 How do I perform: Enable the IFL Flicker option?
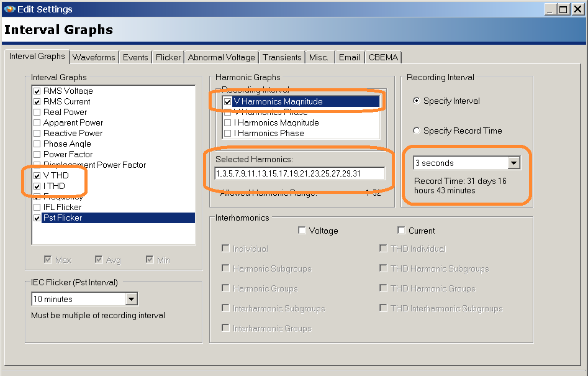(x=37, y=207)
